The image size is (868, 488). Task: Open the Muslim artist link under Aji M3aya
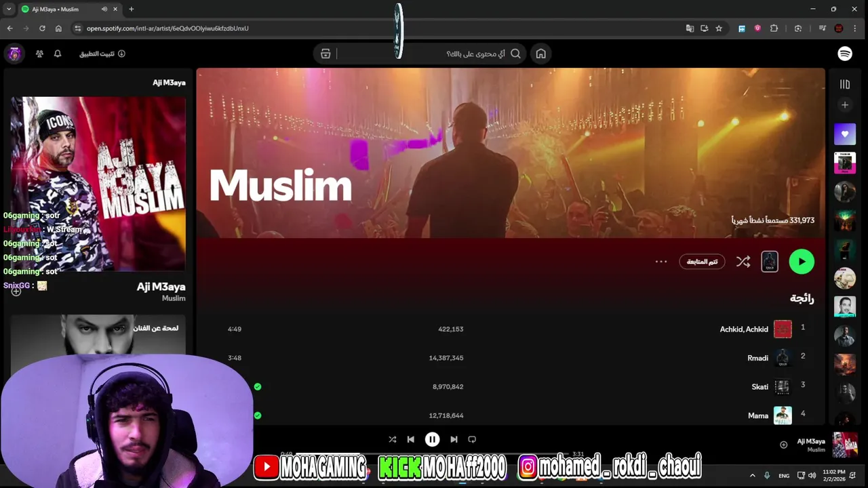(x=174, y=298)
